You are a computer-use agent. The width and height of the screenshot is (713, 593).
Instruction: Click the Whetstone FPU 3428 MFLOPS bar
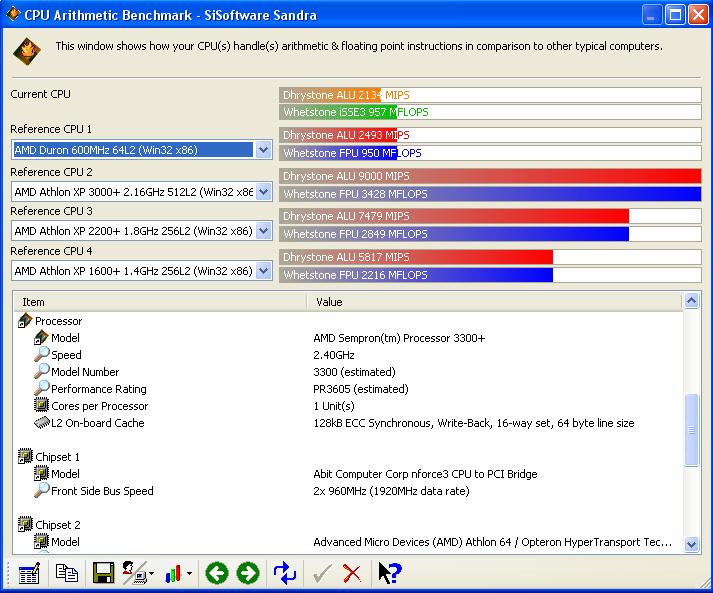490,194
